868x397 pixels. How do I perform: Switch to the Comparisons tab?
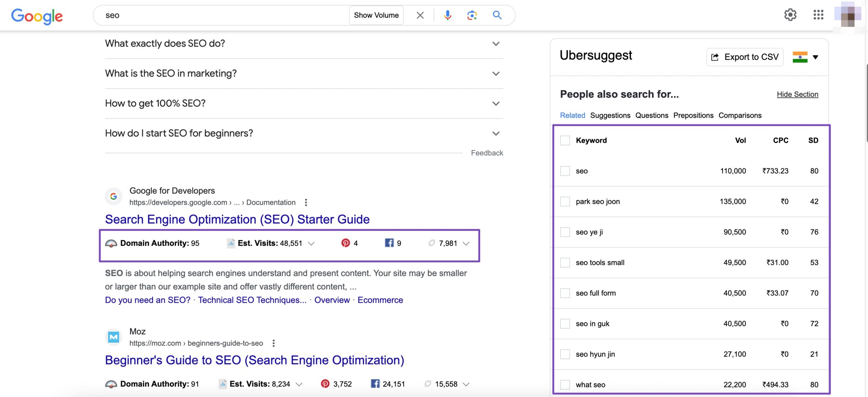pos(740,115)
